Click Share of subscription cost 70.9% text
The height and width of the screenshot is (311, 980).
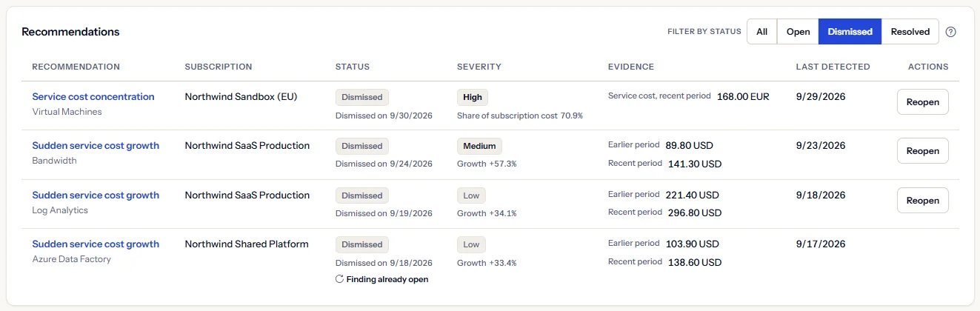pos(520,116)
